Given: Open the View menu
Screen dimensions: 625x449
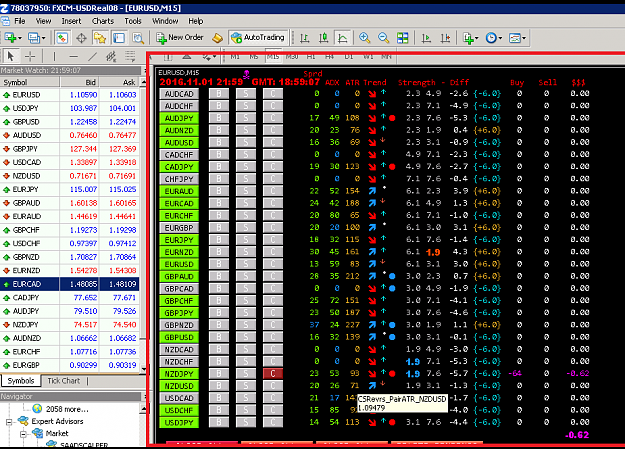Looking at the screenshot, I should (43, 21).
